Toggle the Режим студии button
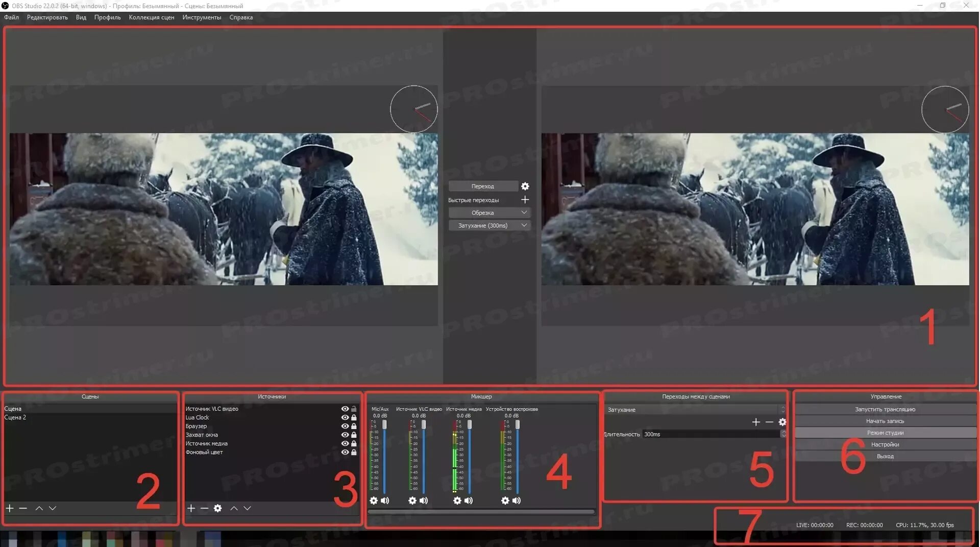 point(885,433)
